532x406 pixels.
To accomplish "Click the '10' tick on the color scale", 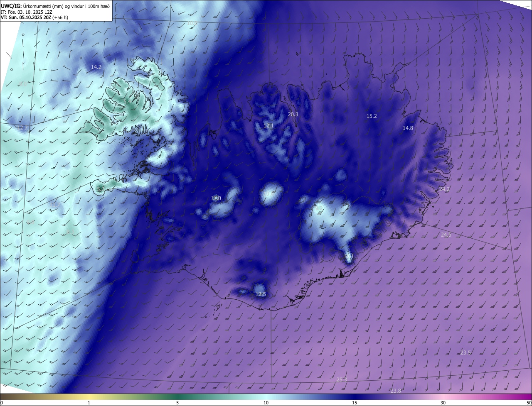I will tap(266, 403).
